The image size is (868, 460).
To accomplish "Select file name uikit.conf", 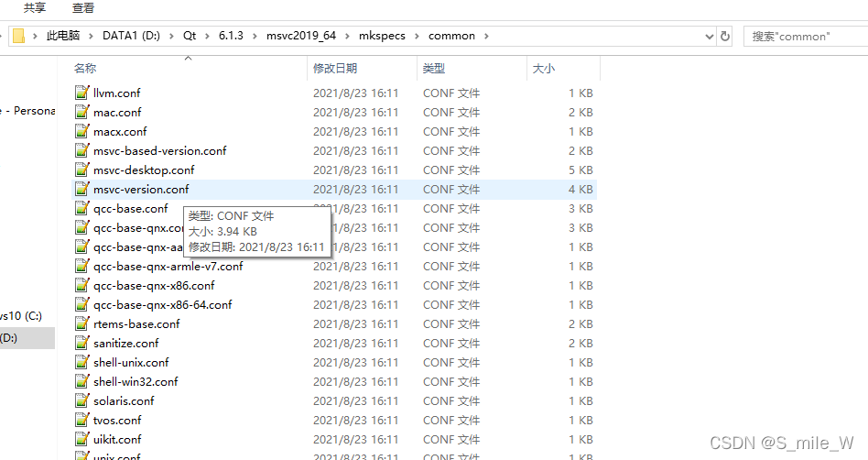I will click(117, 440).
